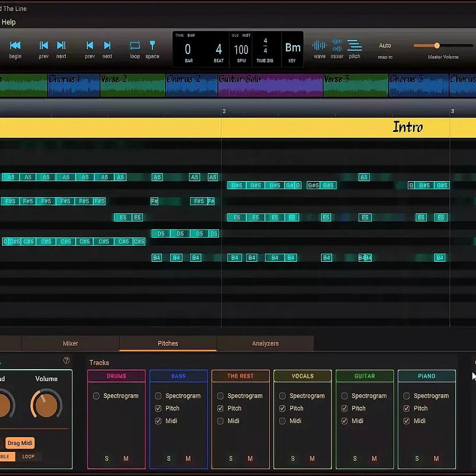Enable Vocals Midi checkbox

coord(282,421)
